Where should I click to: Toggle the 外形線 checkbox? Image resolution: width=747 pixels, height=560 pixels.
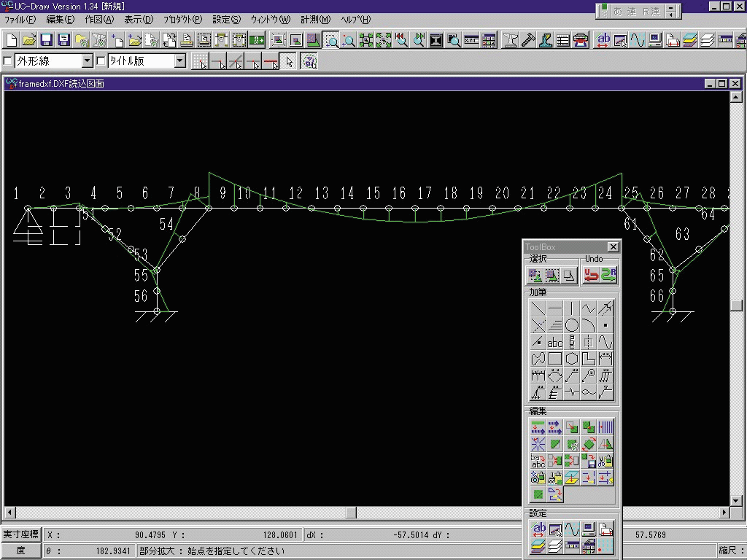(x=8, y=61)
